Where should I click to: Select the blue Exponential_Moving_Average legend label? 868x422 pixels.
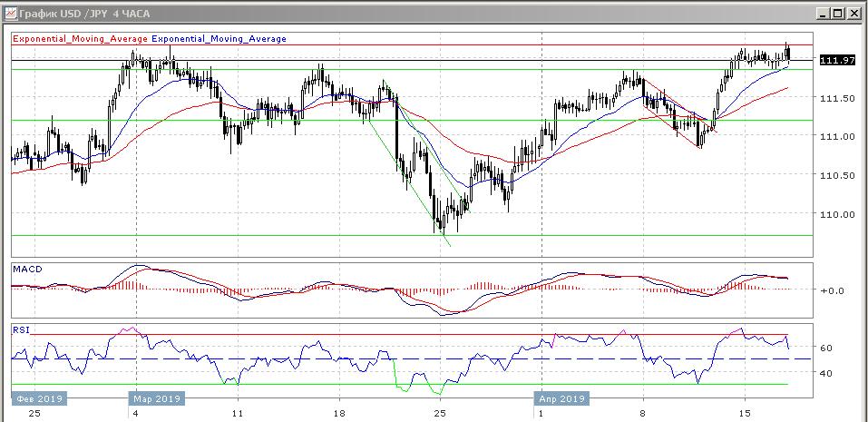tap(219, 39)
